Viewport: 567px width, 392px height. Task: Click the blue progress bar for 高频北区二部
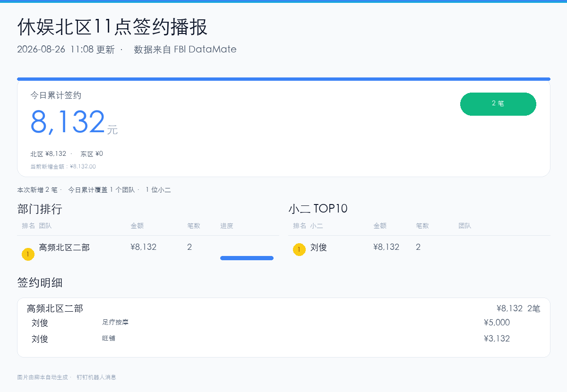(x=247, y=258)
